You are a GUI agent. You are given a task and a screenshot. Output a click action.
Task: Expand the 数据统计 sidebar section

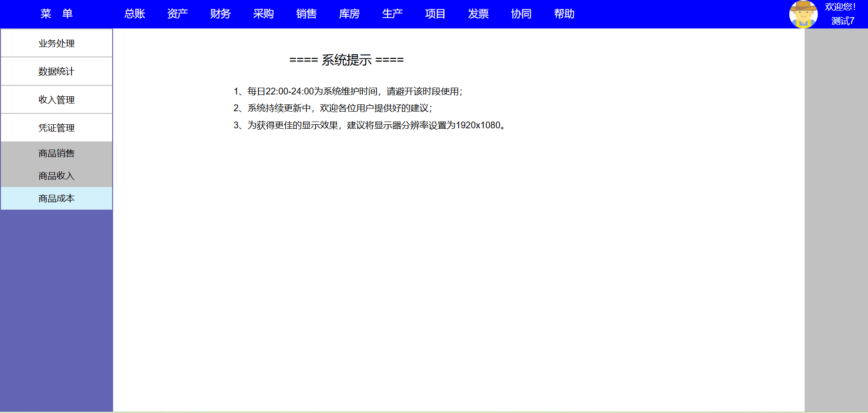(x=57, y=71)
